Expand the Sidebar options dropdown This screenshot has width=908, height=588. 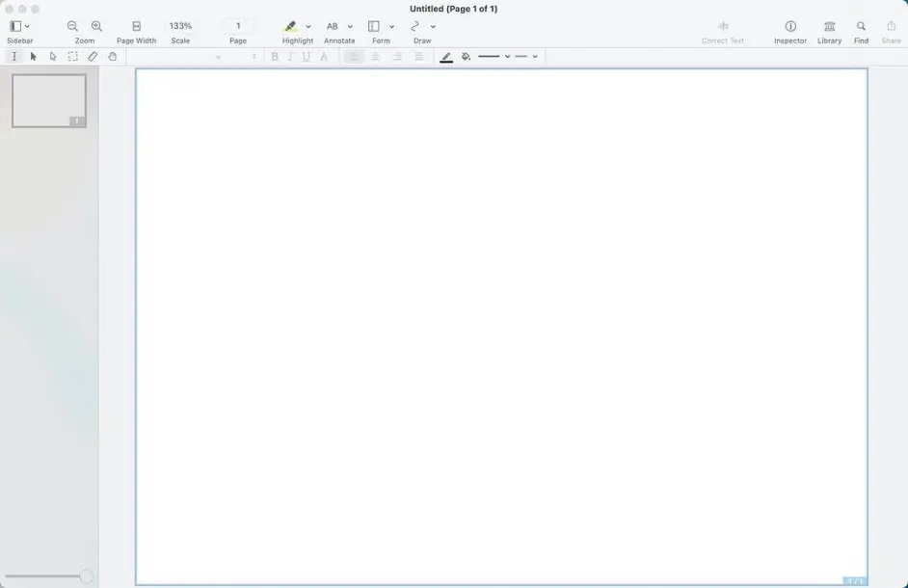pos(27,27)
